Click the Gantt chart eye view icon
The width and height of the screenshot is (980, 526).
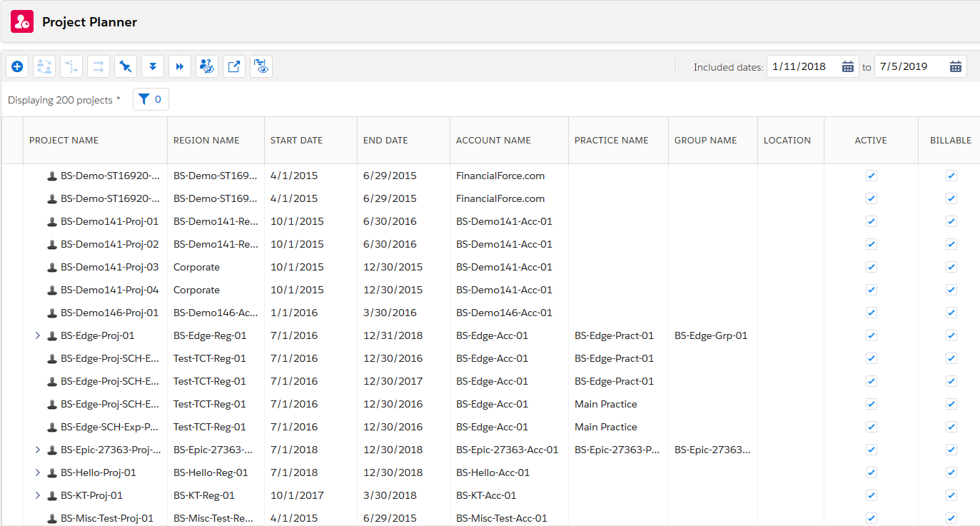coord(261,66)
